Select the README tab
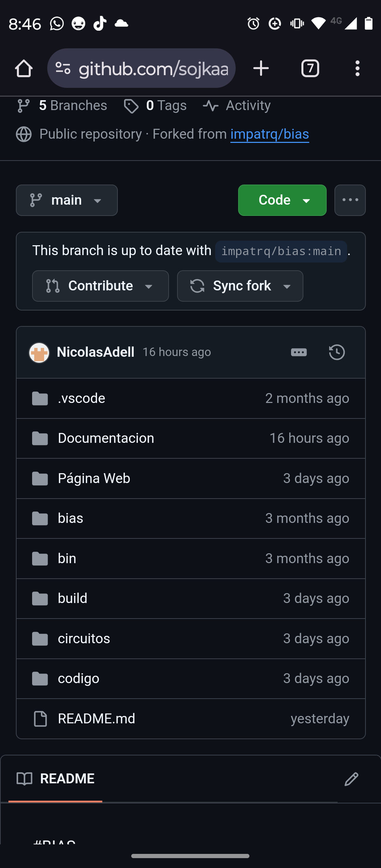The height and width of the screenshot is (868, 381). point(55,779)
